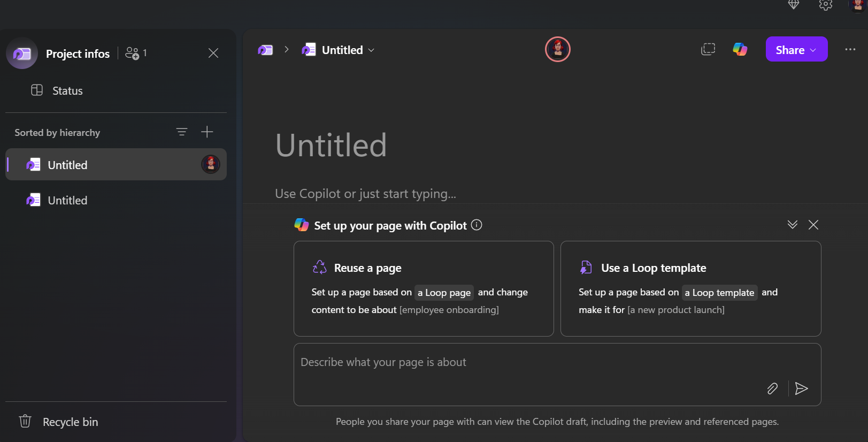Screen dimensions: 868x442
Task: Click the sort and filter pages icon
Action: (x=182, y=132)
